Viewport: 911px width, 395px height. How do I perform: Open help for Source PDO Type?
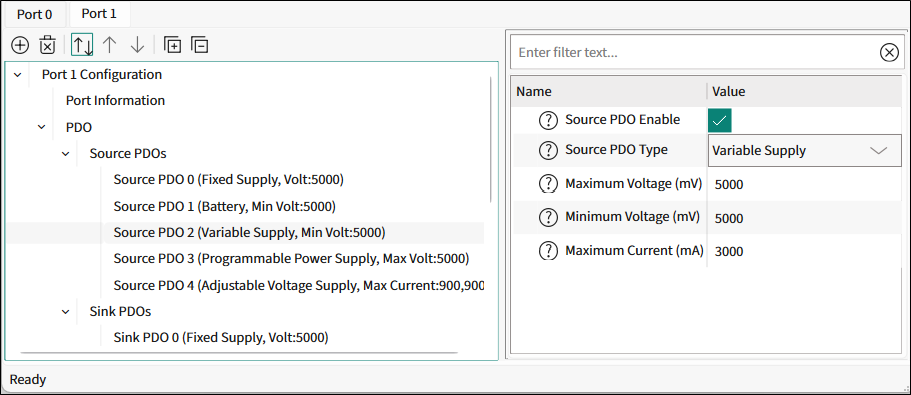(548, 150)
